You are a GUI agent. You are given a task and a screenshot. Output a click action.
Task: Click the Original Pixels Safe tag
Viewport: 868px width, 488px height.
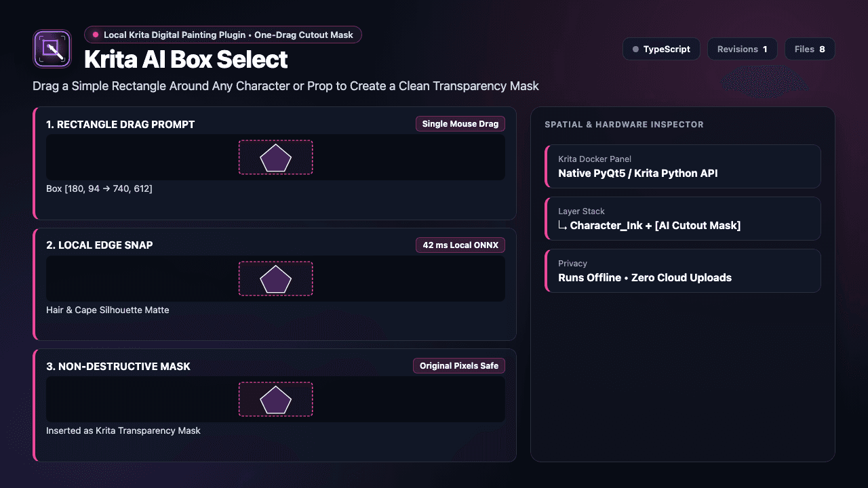coord(459,366)
